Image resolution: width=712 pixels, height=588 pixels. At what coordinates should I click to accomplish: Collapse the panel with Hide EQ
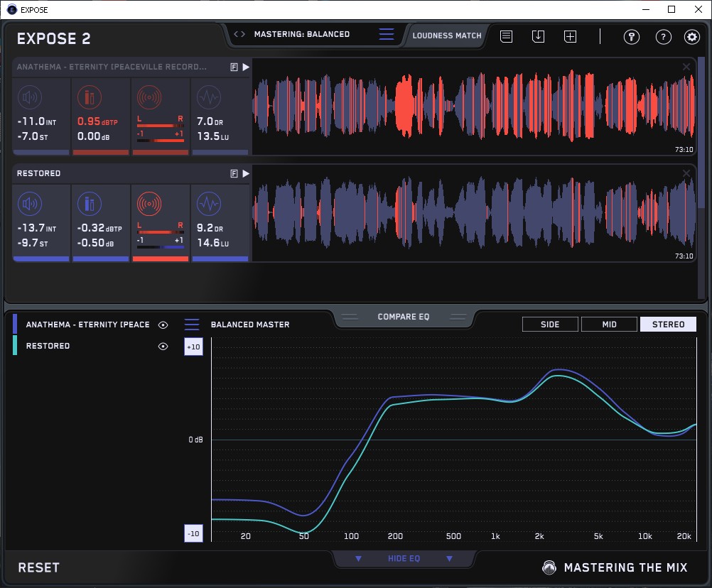pos(404,559)
